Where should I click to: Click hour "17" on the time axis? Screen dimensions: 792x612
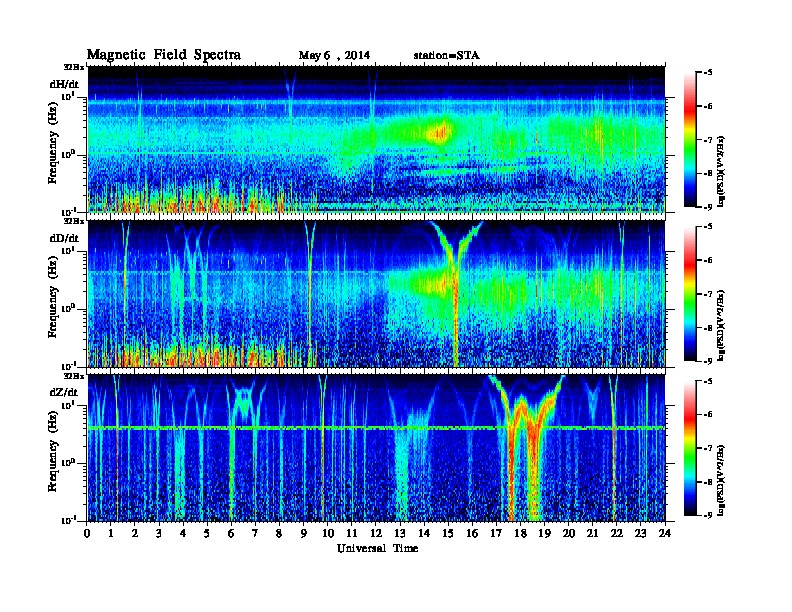coord(497,534)
